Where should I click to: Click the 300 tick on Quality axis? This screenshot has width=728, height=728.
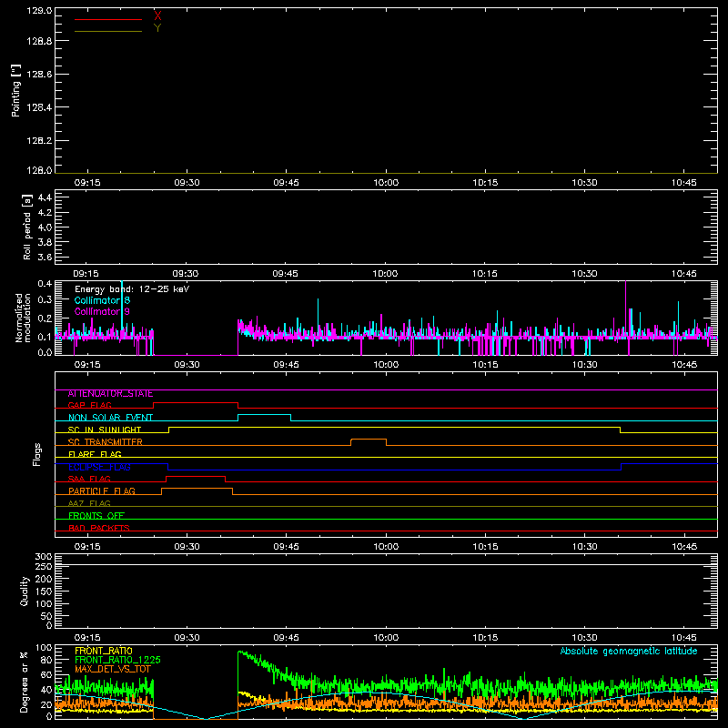43,557
